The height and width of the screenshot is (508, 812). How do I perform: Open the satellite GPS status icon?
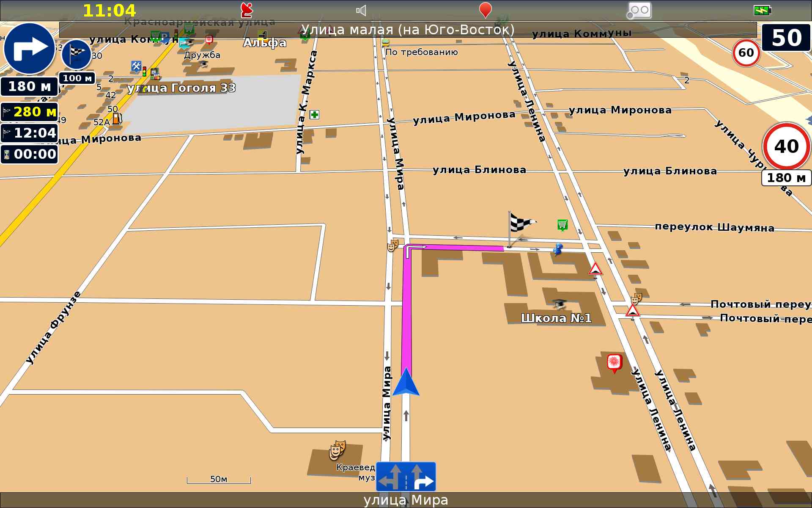tap(246, 10)
